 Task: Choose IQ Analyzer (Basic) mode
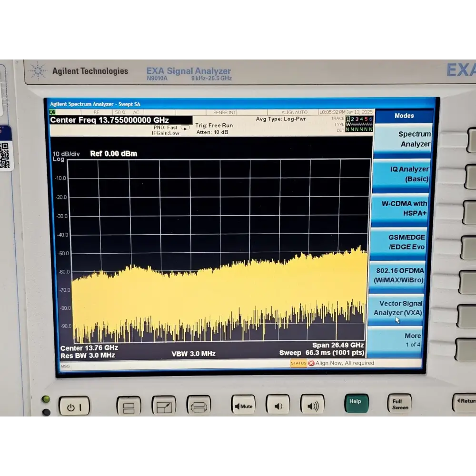click(402, 174)
